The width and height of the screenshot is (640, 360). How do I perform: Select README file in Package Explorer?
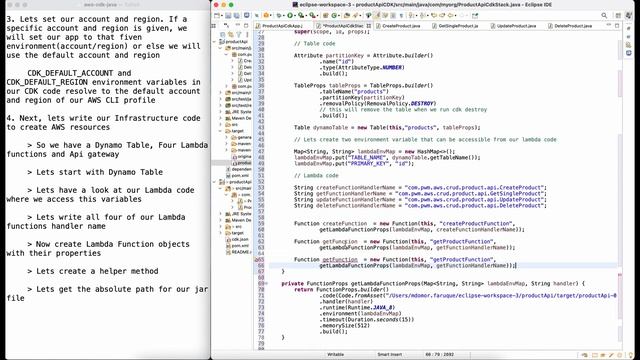click(x=241, y=252)
